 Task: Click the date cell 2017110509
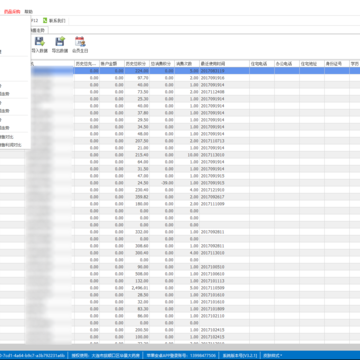(x=224, y=288)
